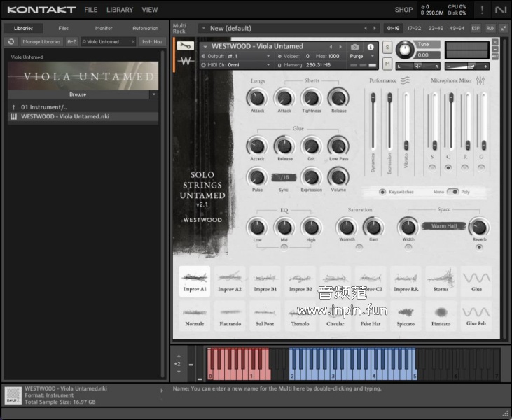
Task: Toggle the Mono/Poly switch
Action: (x=452, y=191)
